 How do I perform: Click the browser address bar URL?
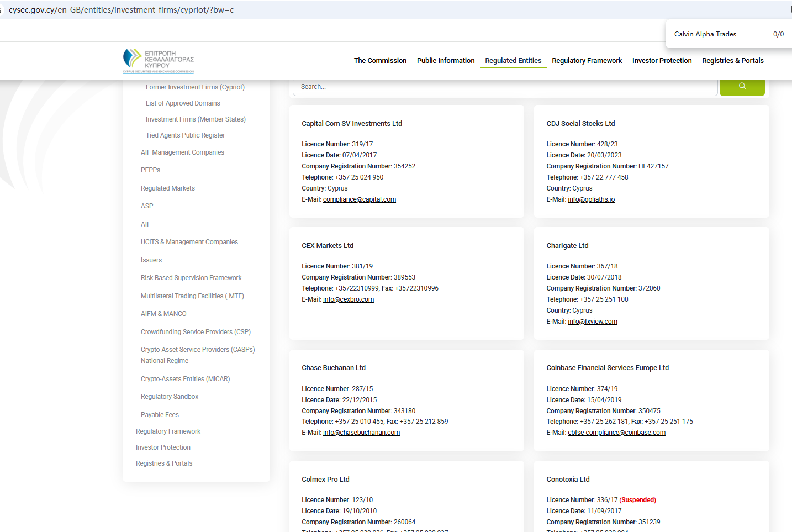pyautogui.click(x=122, y=10)
